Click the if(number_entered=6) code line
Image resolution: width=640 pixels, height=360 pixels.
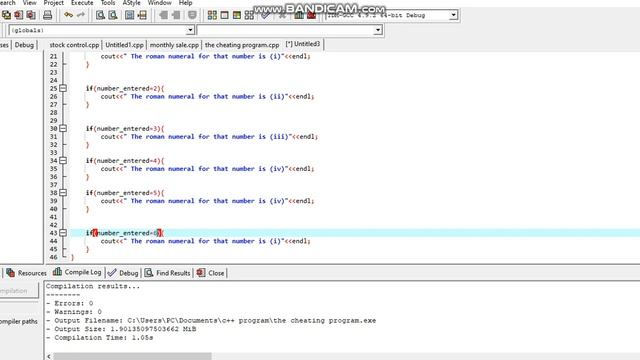pos(124,233)
